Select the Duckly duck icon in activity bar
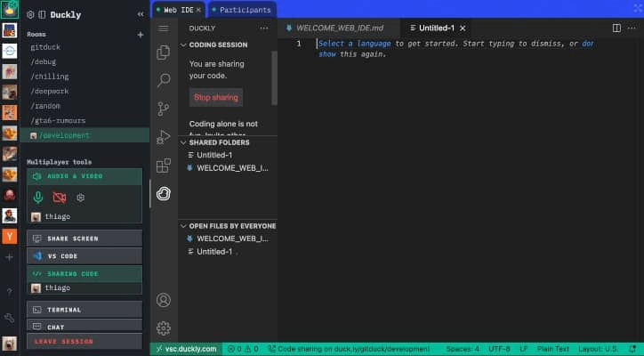The width and height of the screenshot is (644, 356). coord(164,193)
